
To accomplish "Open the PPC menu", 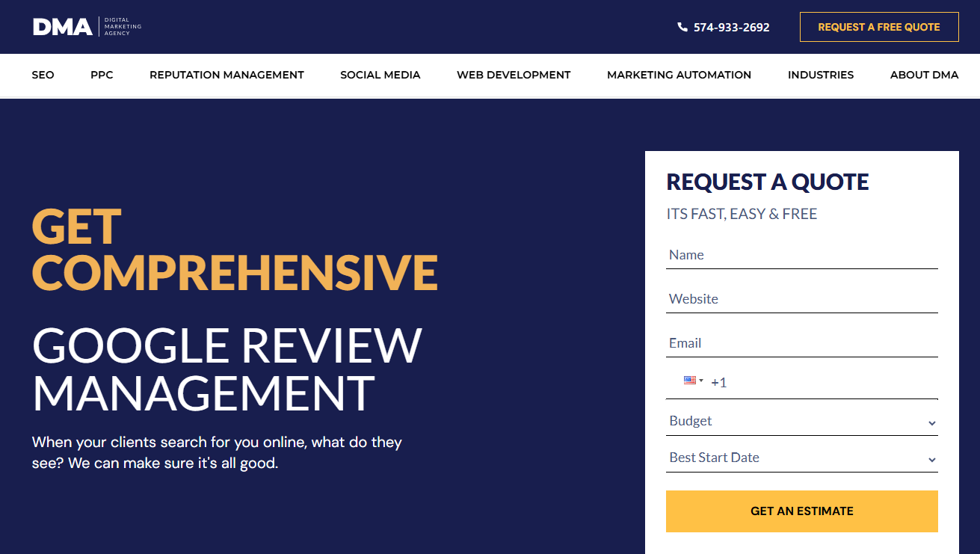I will pyautogui.click(x=101, y=75).
